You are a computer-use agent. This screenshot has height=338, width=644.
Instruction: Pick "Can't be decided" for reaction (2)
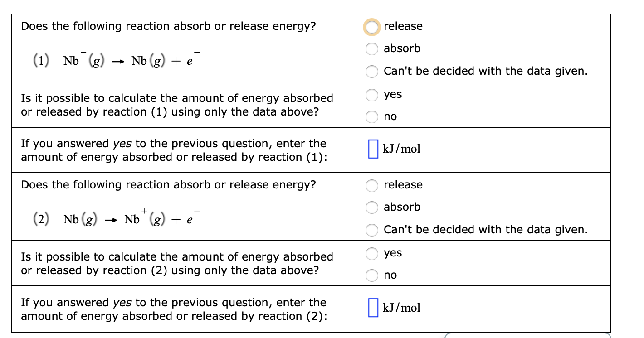(372, 230)
